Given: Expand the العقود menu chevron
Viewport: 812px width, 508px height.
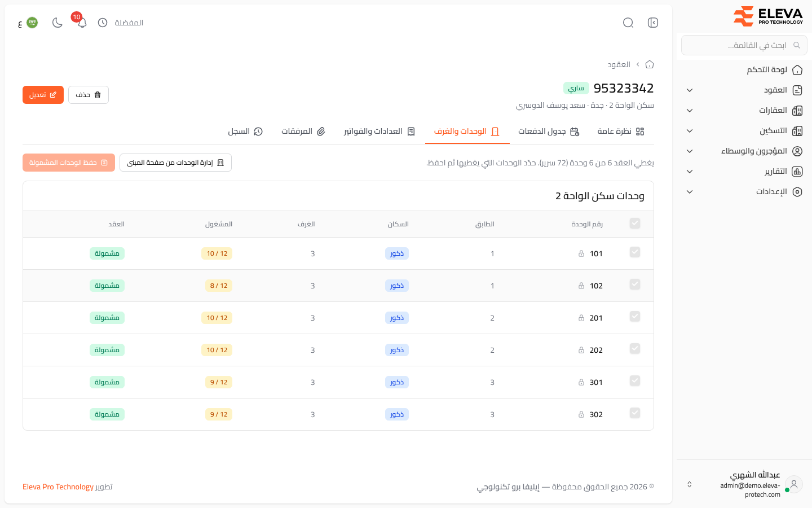Looking at the screenshot, I should point(690,90).
